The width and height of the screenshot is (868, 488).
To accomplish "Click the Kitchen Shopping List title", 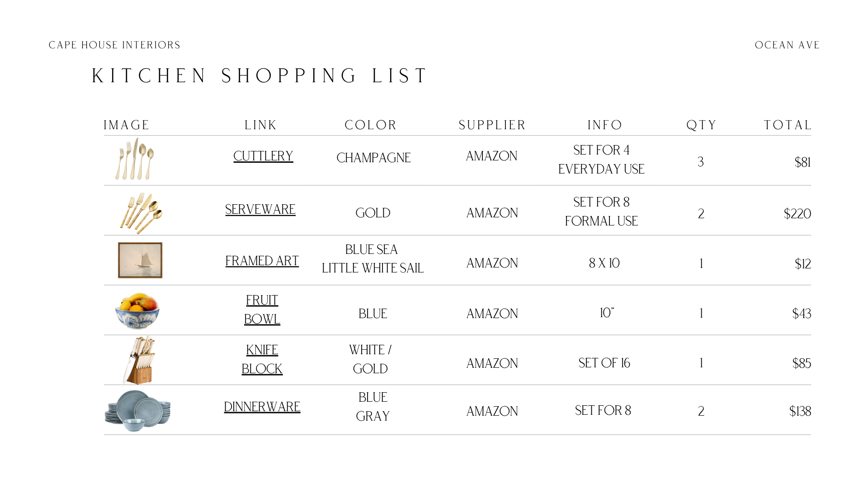I will pos(260,76).
